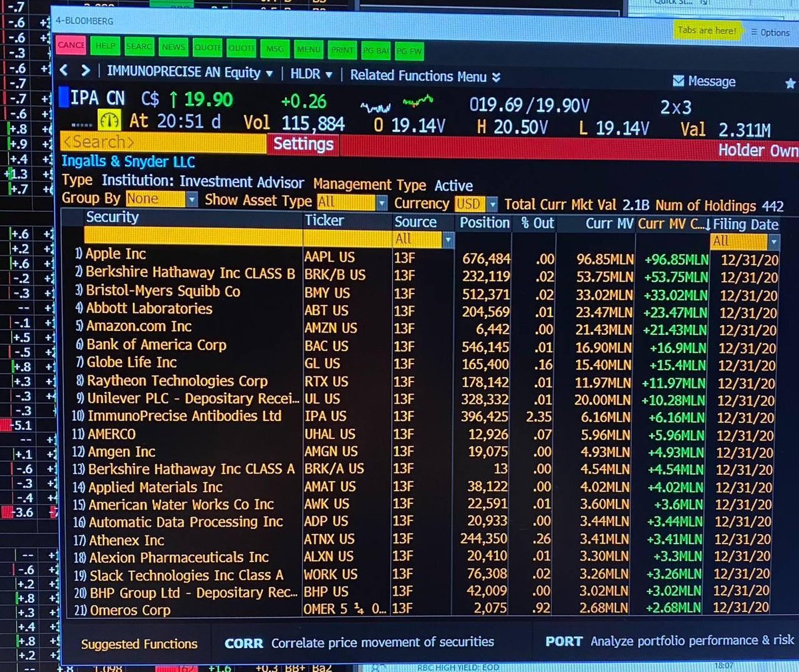Screen dimensions: 799x672
Task: Select the Globe Life Inc row
Action: pos(426,364)
